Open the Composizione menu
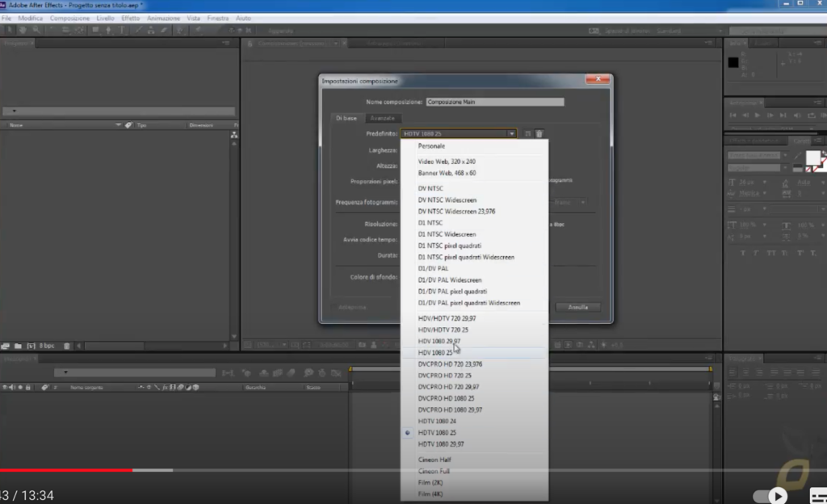Viewport: 827px width, 504px height. coord(69,18)
